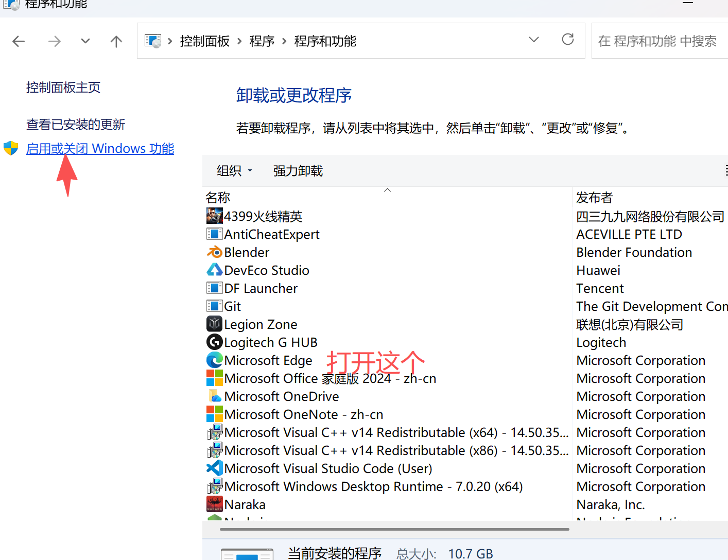The height and width of the screenshot is (560, 728).
Task: Click Microsoft OneDrive cloud icon
Action: tap(215, 396)
